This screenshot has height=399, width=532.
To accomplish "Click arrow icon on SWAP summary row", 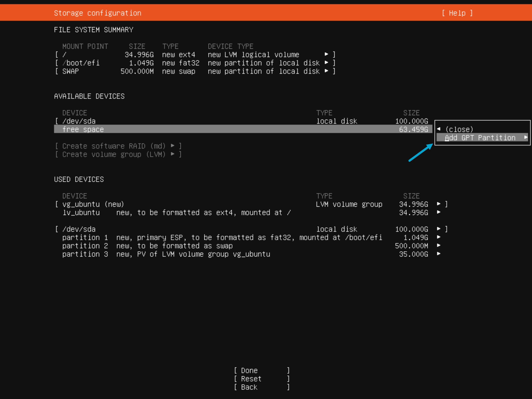I will [x=326, y=71].
